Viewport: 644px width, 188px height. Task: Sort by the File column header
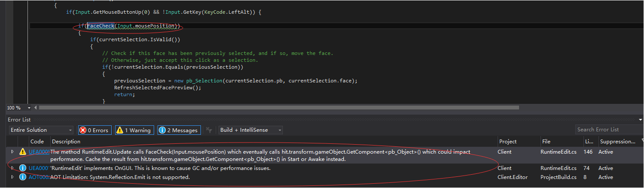[x=546, y=141]
